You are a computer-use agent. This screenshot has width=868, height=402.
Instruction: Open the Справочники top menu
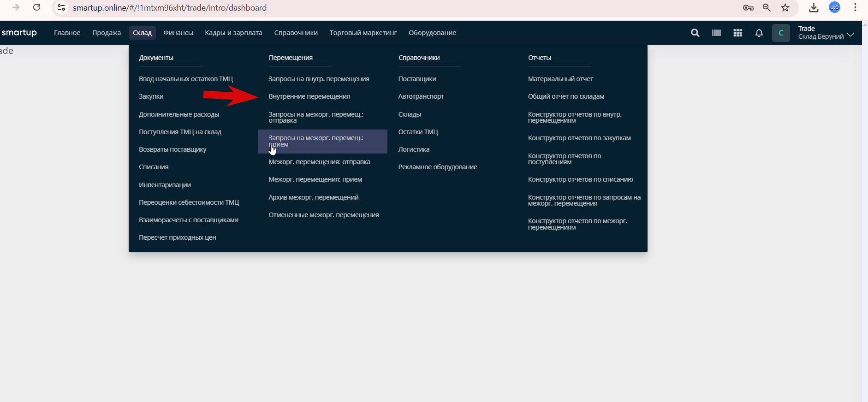[x=296, y=33]
